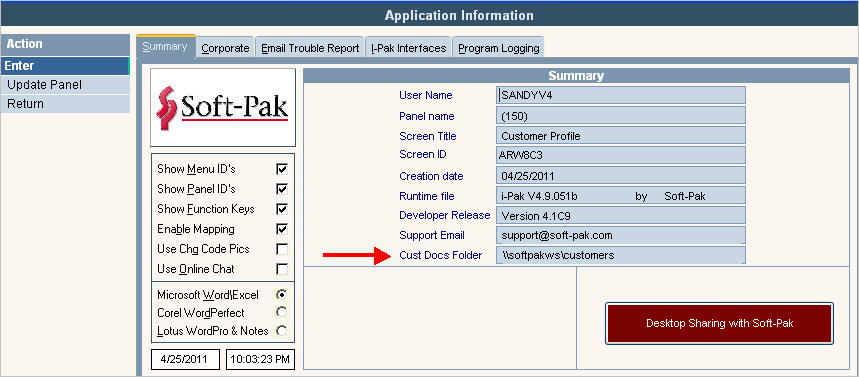Image resolution: width=859 pixels, height=377 pixels.
Task: Click the Panel name label
Action: [426, 116]
